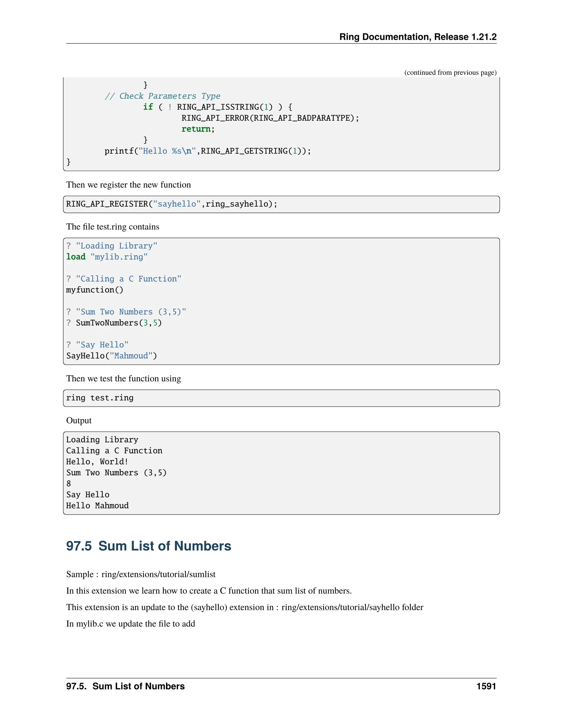
Task: Click 'Then we register the new function' text
Action: [x=128, y=185]
